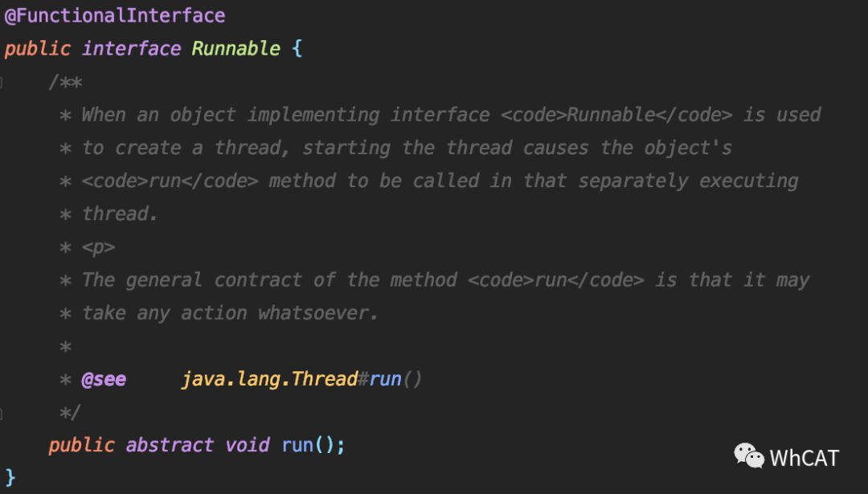Click the run() method name in the declaration
This screenshot has width=868, height=494.
(298, 445)
